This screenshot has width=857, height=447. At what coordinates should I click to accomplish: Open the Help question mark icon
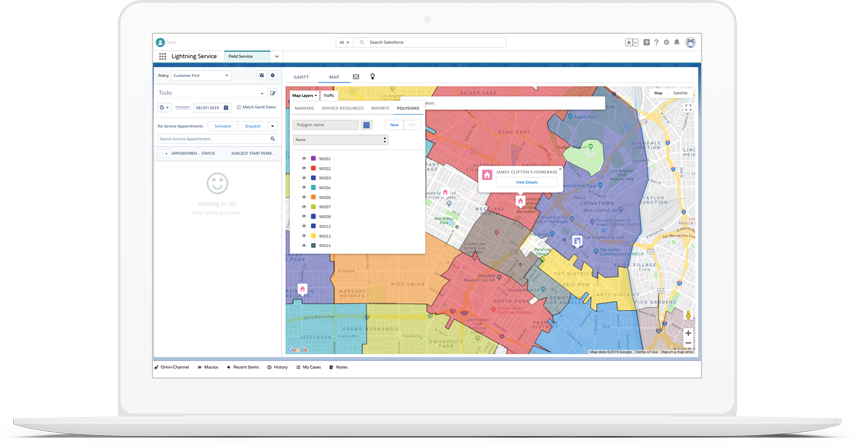tap(656, 42)
